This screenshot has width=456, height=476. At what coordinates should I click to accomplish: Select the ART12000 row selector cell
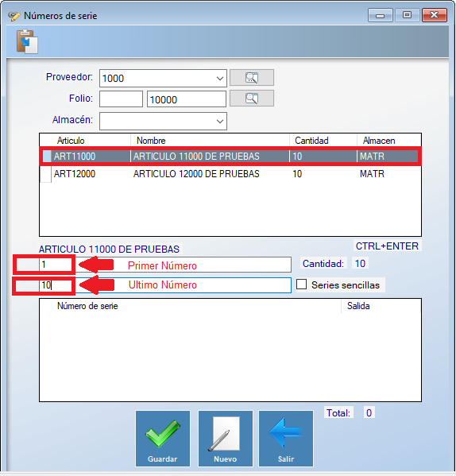pyautogui.click(x=46, y=174)
